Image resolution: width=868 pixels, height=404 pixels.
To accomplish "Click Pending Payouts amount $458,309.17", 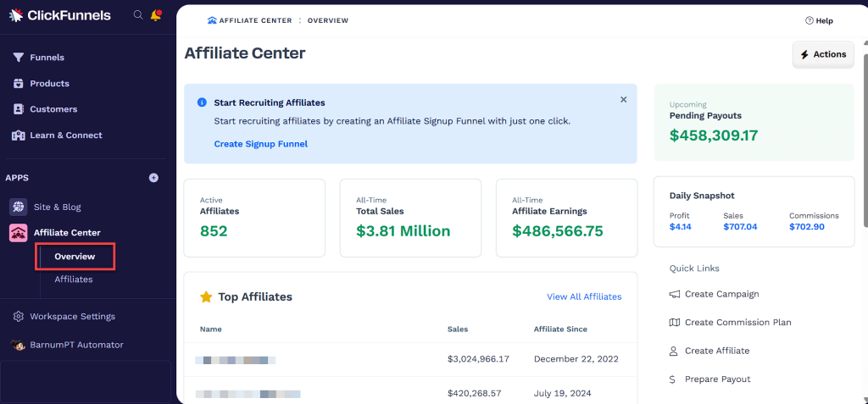I will tap(714, 136).
